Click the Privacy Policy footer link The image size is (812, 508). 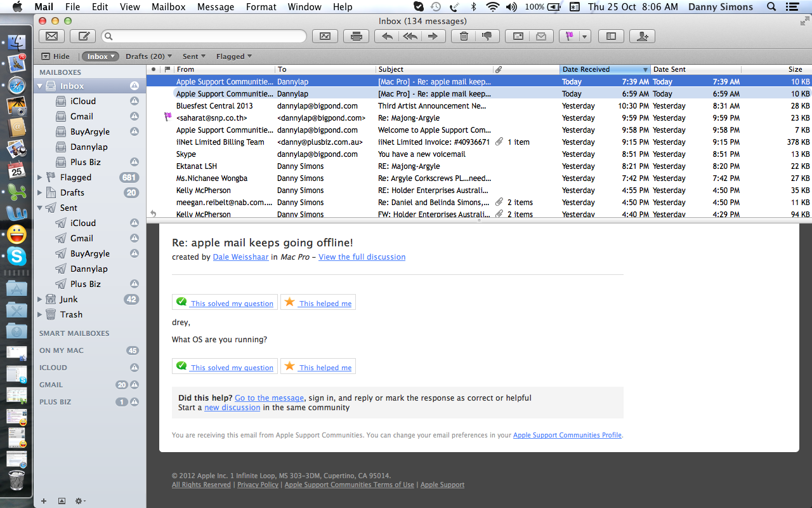coord(258,485)
